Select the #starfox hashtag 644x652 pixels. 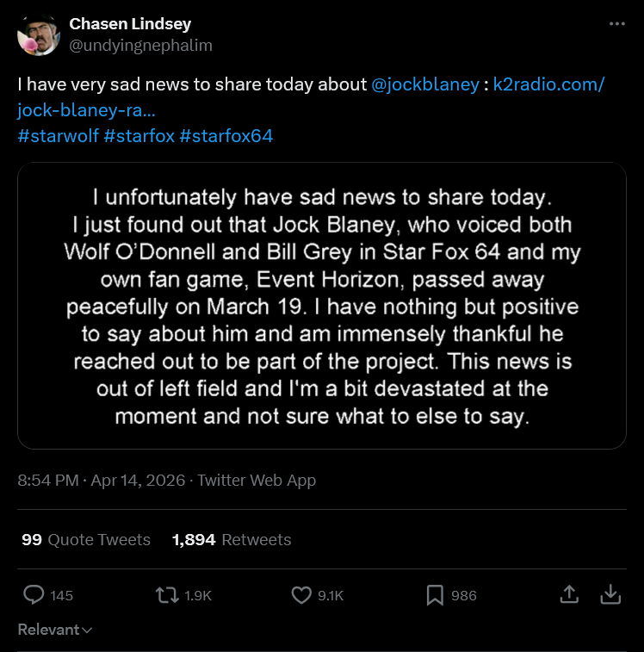tap(139, 135)
